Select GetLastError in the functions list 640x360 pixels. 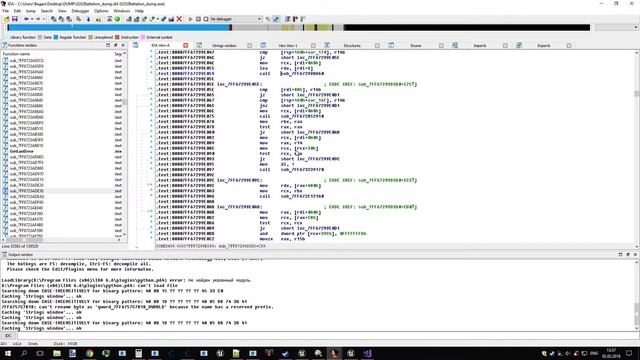tap(22, 151)
